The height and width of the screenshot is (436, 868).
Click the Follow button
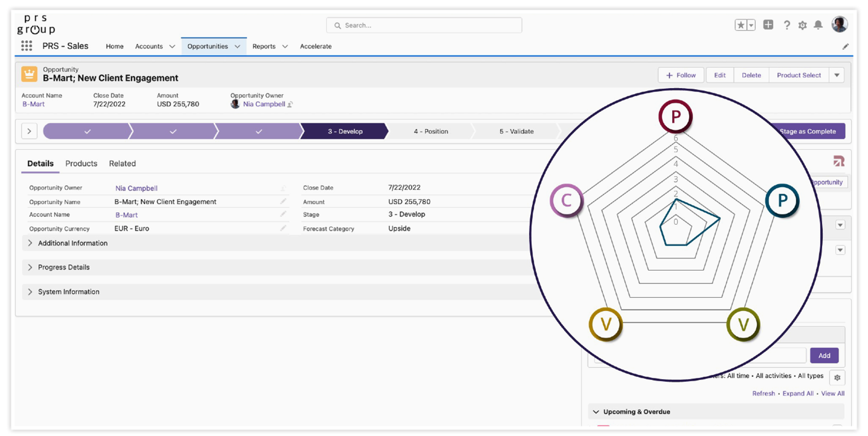[681, 75]
